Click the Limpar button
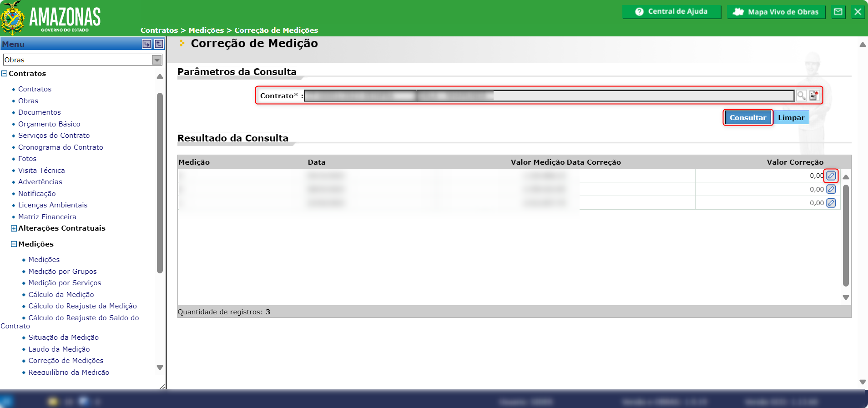This screenshot has height=408, width=868. point(791,117)
